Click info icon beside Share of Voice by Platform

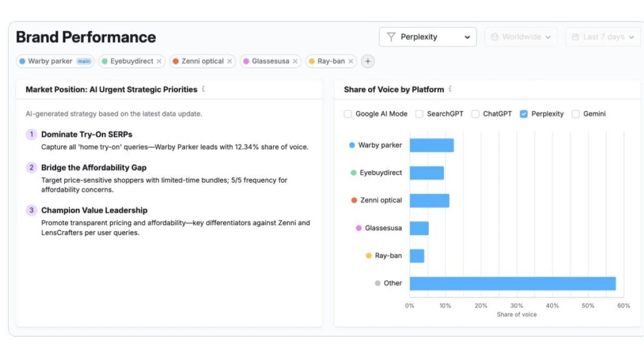(450, 89)
